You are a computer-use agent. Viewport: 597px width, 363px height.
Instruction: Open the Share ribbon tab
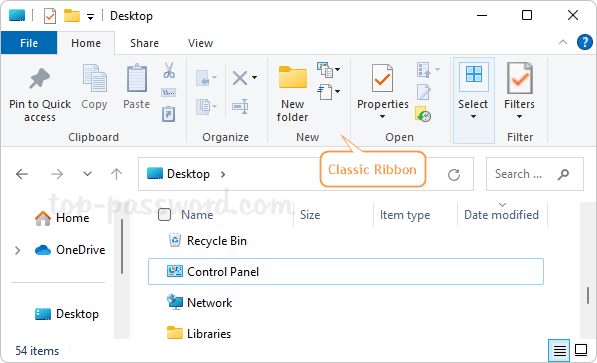tap(144, 43)
